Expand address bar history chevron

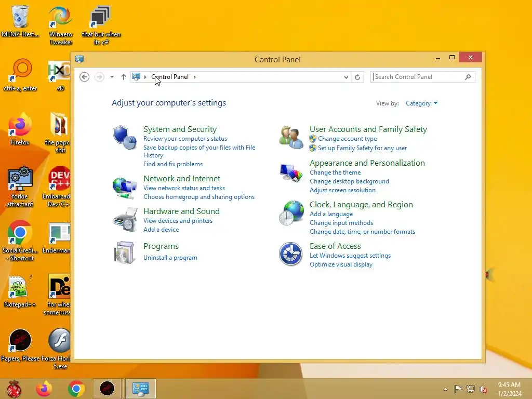[346, 77]
